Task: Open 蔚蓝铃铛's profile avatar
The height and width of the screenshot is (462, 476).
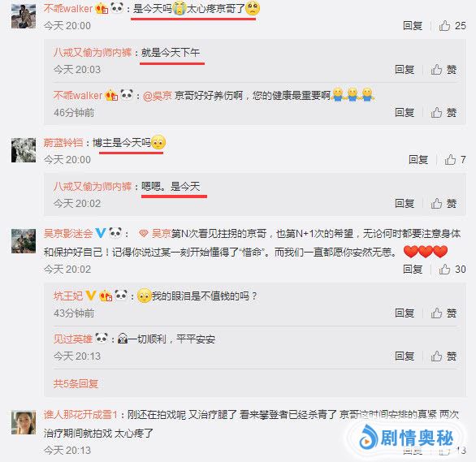Action: pos(24,150)
